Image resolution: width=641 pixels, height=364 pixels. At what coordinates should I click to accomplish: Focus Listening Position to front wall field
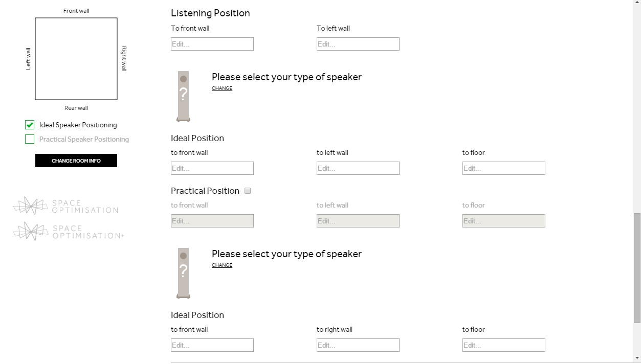(x=212, y=44)
